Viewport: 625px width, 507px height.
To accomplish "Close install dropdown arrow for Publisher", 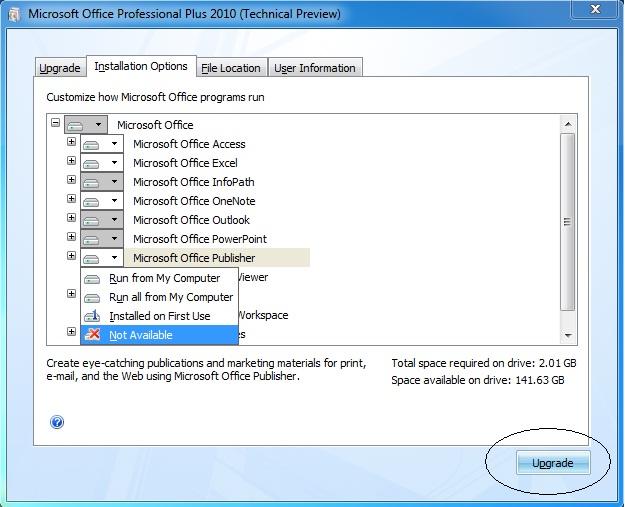I will (x=114, y=257).
